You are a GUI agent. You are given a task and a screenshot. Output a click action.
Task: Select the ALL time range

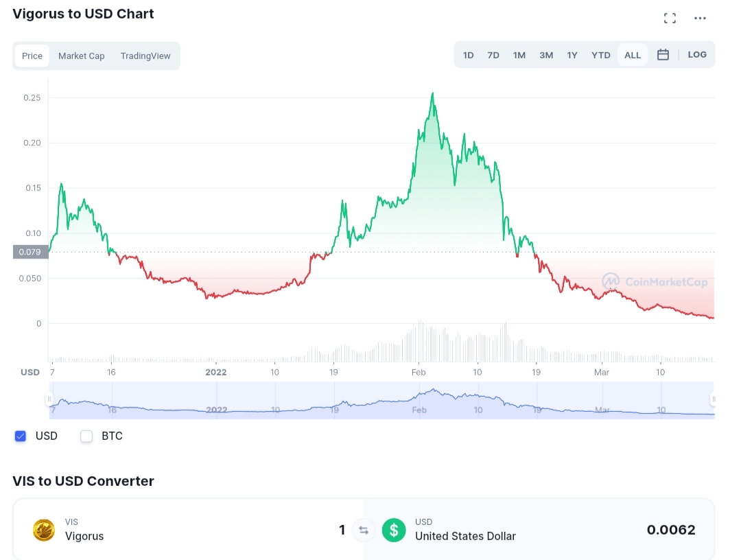pyautogui.click(x=633, y=56)
